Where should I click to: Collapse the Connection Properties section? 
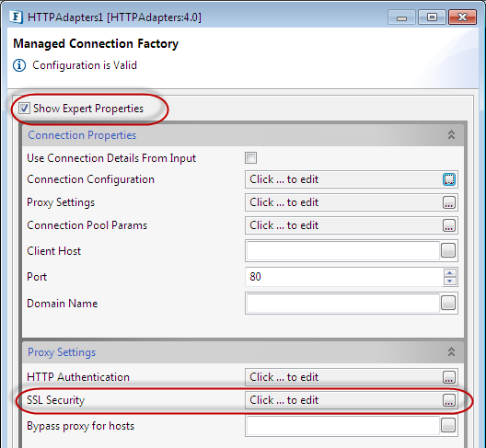(451, 135)
